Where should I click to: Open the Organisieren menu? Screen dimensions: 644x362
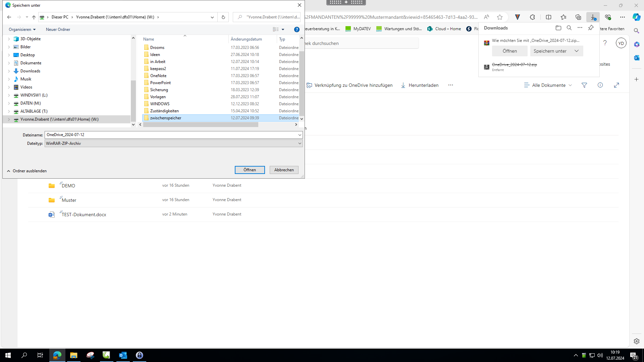coord(22,29)
